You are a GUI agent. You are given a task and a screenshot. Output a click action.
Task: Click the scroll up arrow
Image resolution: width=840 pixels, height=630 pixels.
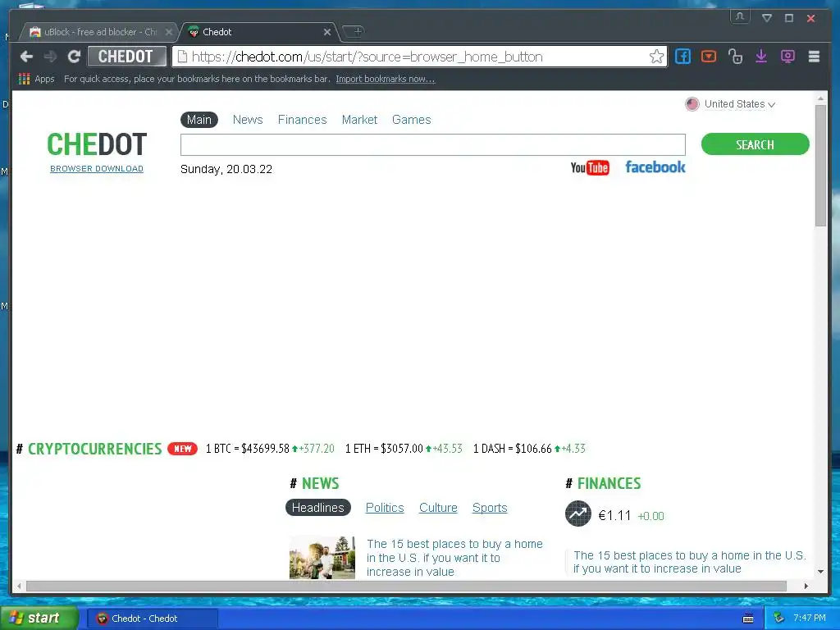click(820, 98)
